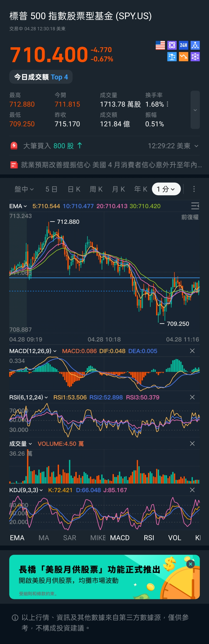Tap the blue balance scale icon
This screenshot has width=209, height=644.
(x=172, y=57)
